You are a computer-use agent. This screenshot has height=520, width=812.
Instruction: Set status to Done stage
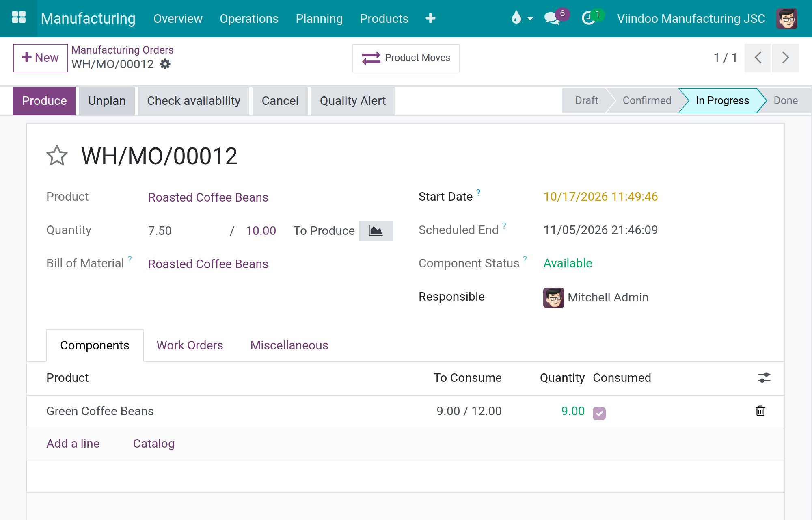(785, 100)
